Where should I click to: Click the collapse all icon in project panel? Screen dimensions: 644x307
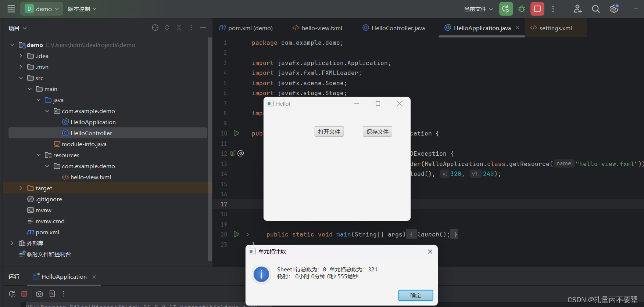click(x=179, y=28)
